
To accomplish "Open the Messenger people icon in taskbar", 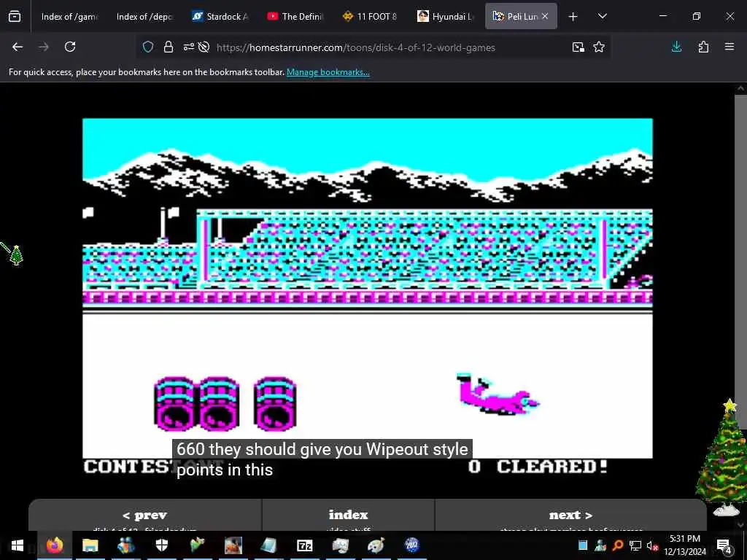I will pyautogui.click(x=125, y=545).
